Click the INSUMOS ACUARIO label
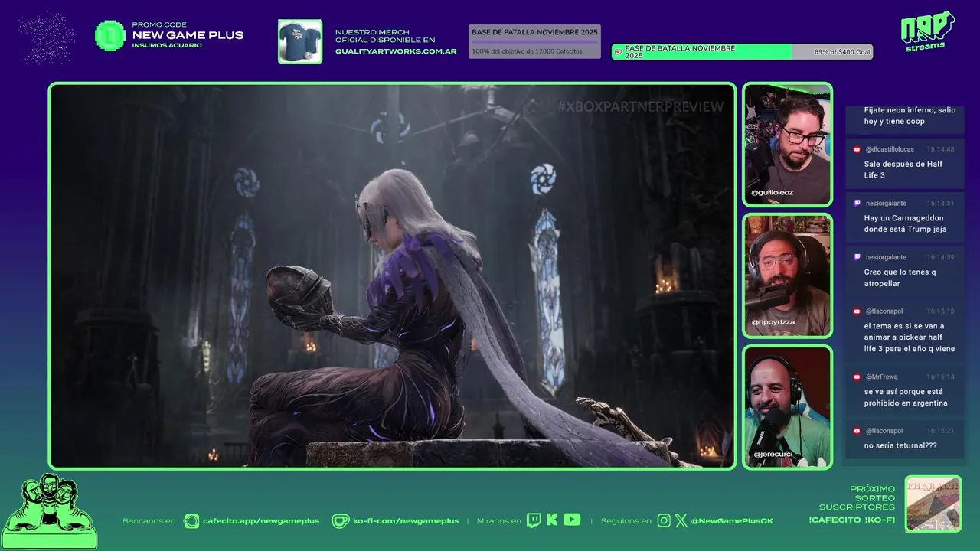Image resolution: width=980 pixels, height=551 pixels. [167, 45]
